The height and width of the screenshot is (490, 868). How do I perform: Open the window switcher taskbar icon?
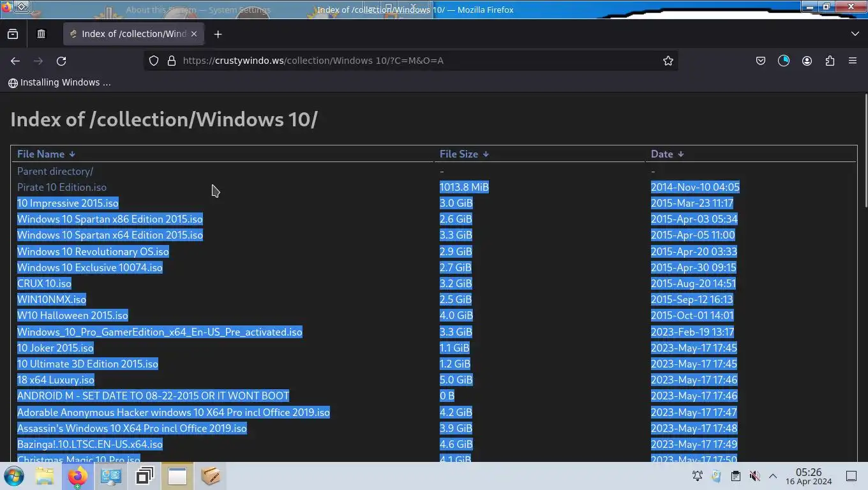pos(144,476)
